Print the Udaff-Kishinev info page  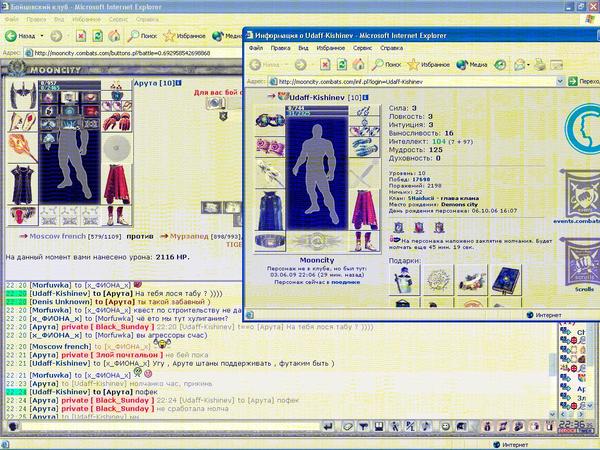(540, 65)
